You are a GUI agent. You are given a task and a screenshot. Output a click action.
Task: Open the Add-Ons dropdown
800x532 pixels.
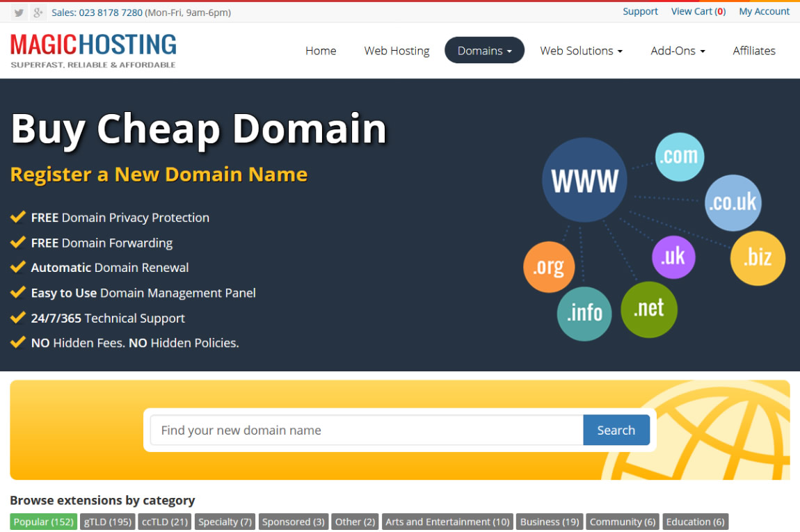coord(677,50)
